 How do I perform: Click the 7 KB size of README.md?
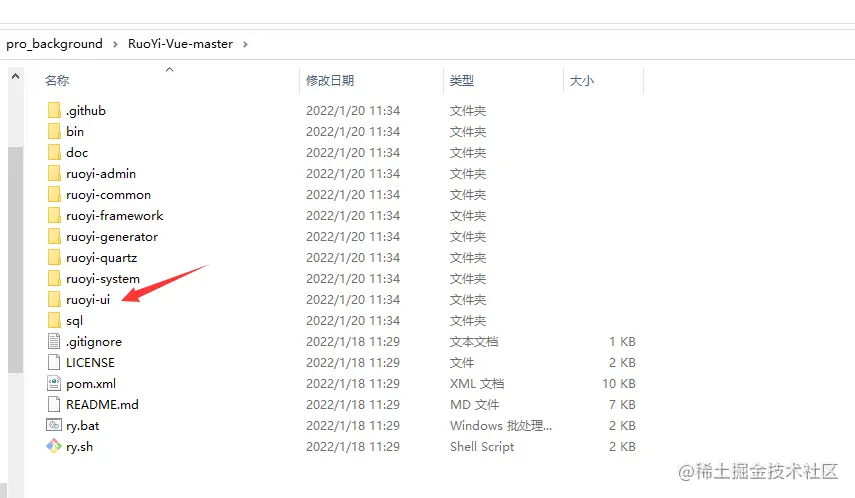(x=622, y=404)
